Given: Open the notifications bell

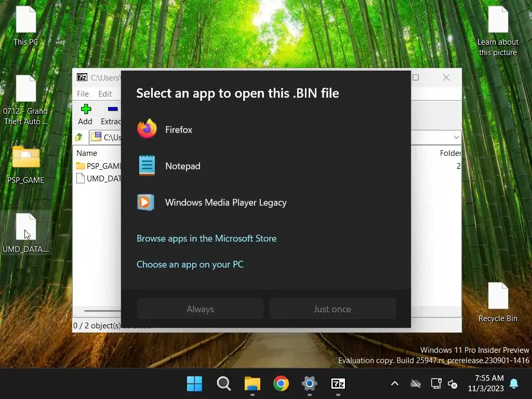Looking at the screenshot, I should [514, 384].
